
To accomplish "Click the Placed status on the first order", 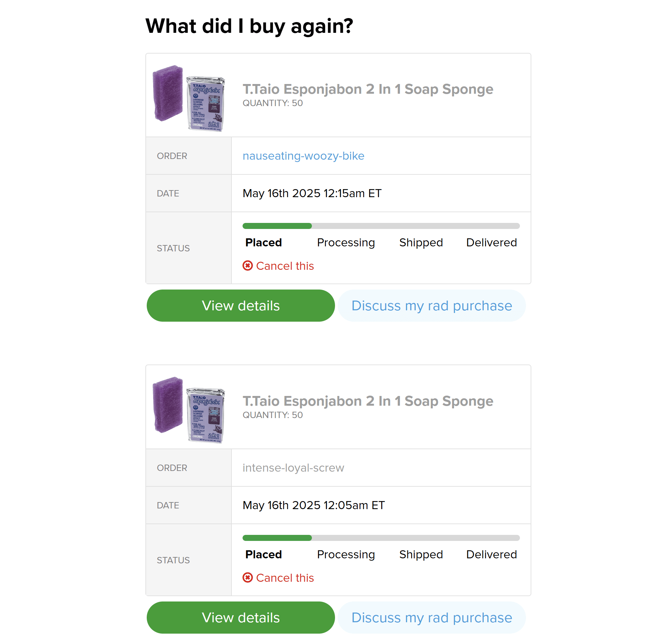I will pos(263,242).
